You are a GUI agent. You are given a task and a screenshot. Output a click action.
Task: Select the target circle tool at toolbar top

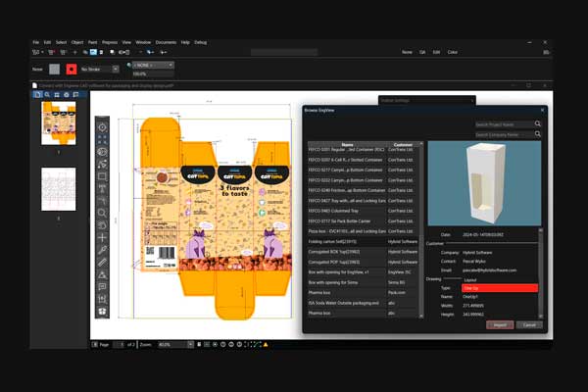pos(102,127)
